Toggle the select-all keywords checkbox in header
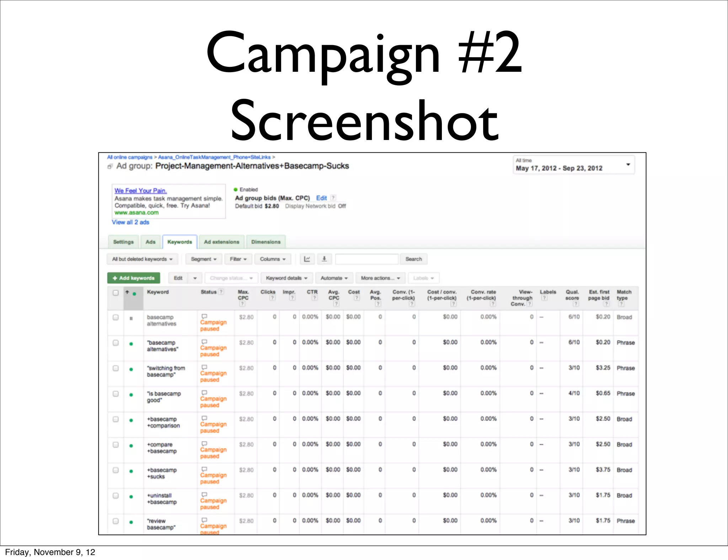Image resolution: width=728 pixels, height=560 pixels. 116,293
